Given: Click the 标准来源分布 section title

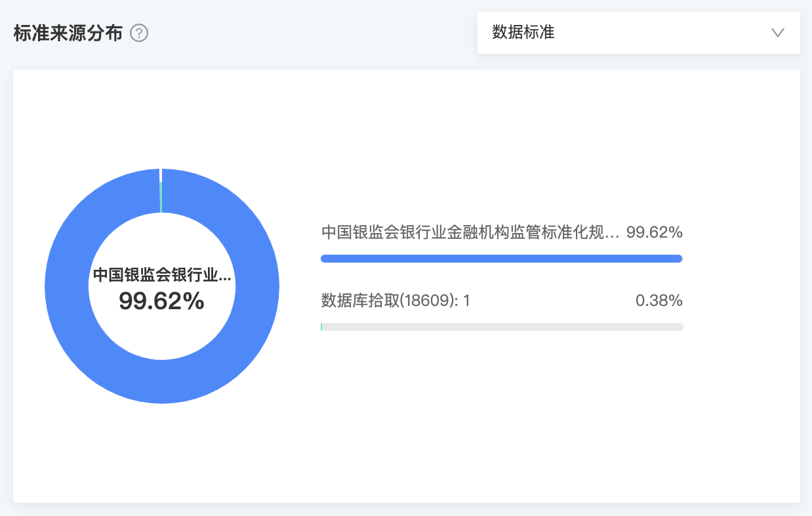Looking at the screenshot, I should [68, 33].
